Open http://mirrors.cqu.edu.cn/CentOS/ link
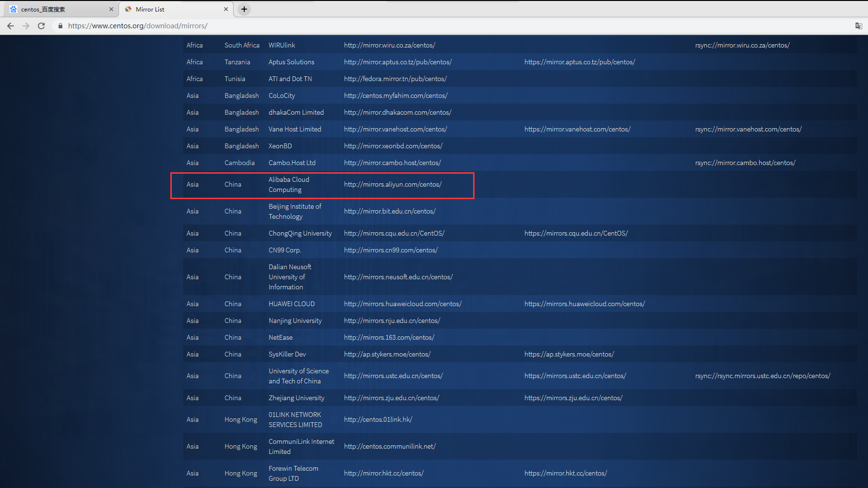This screenshot has width=868, height=488. (394, 233)
